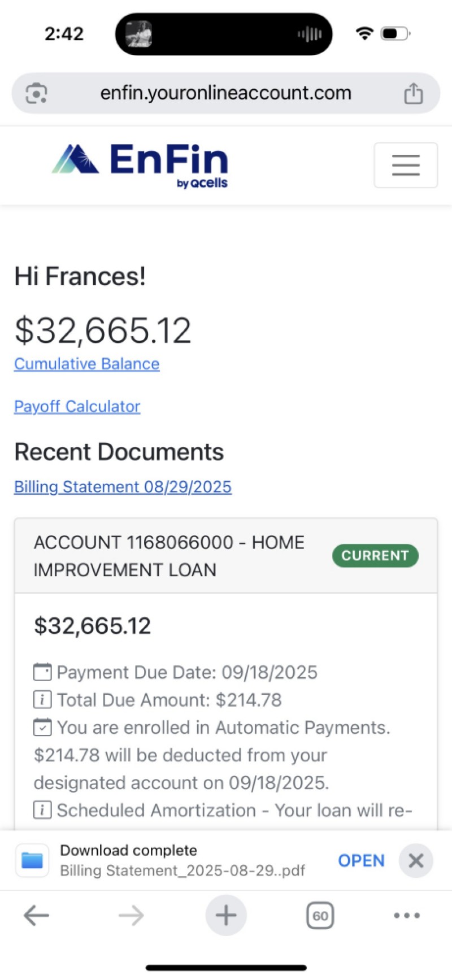
Task: Open the Cumulative Balance link
Action: coord(86,364)
